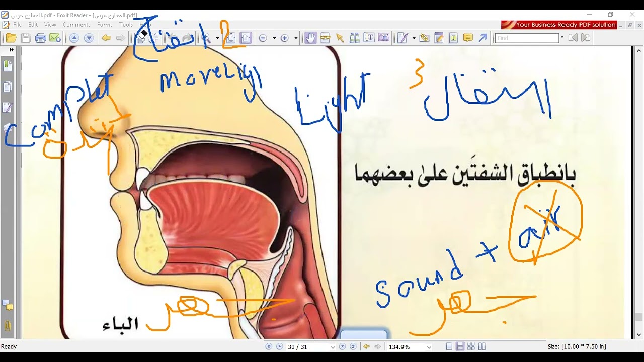Expand the navigation panel with the top arrow

11,50
